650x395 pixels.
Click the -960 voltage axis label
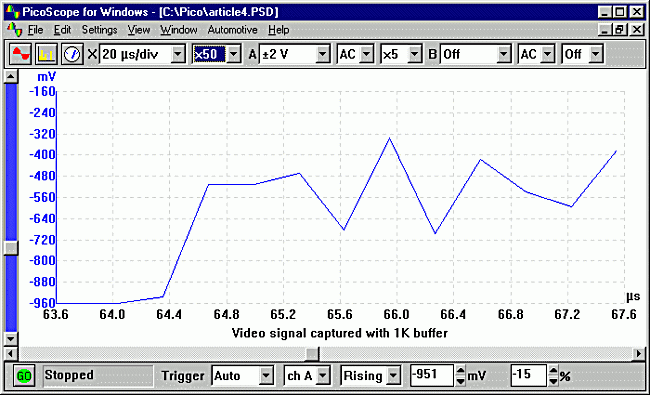click(42, 303)
